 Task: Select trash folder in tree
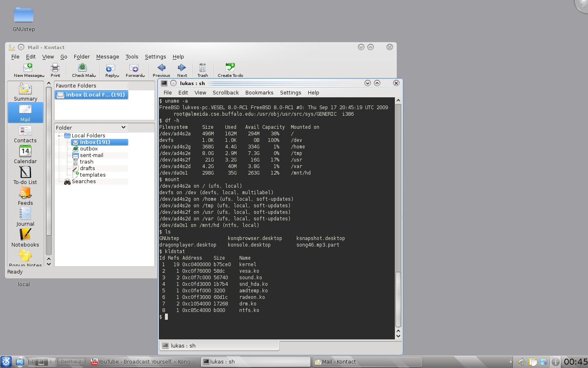(87, 162)
